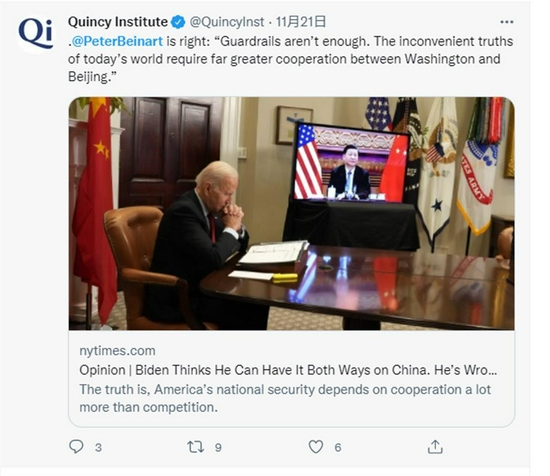Click the reply count 3
The height and width of the screenshot is (476, 550).
(x=99, y=447)
